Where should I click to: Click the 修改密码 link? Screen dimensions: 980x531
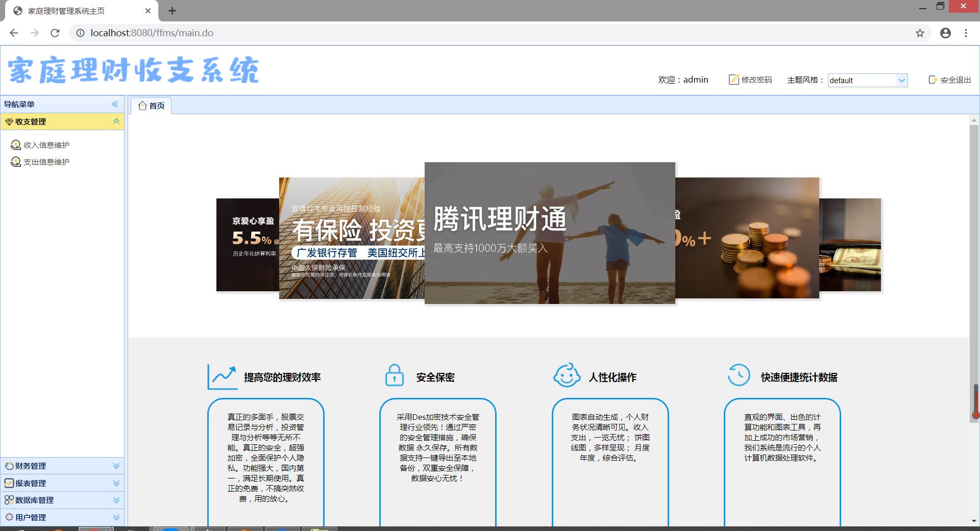pyautogui.click(x=751, y=80)
